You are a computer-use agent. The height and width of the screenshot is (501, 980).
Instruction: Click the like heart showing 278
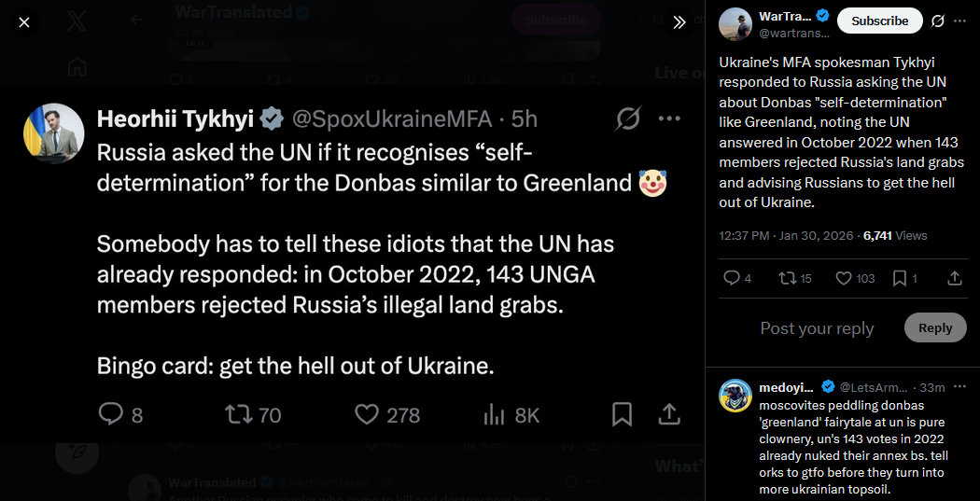(x=387, y=415)
